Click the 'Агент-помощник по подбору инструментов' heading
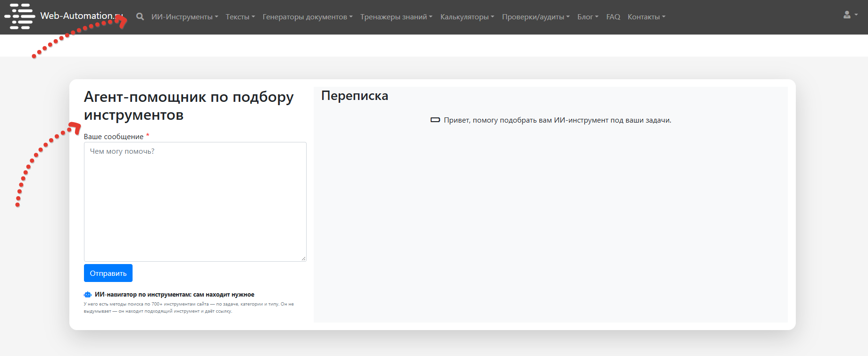Image resolution: width=868 pixels, height=356 pixels. click(x=189, y=106)
